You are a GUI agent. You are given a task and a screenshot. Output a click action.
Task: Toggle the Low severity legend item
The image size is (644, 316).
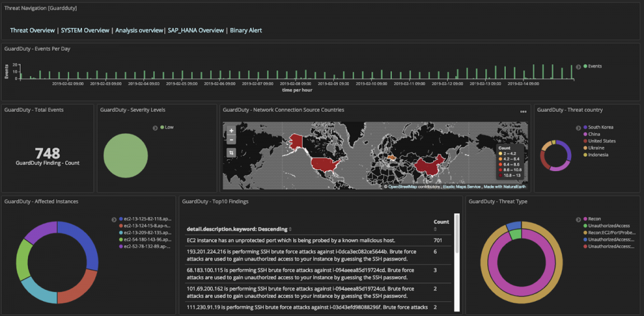click(x=167, y=128)
